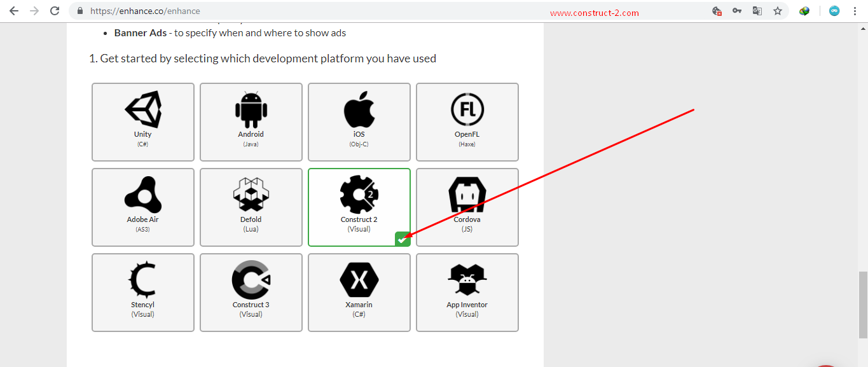Image resolution: width=868 pixels, height=367 pixels.
Task: Select the Adobe Air (AS3) platform card
Action: click(143, 207)
